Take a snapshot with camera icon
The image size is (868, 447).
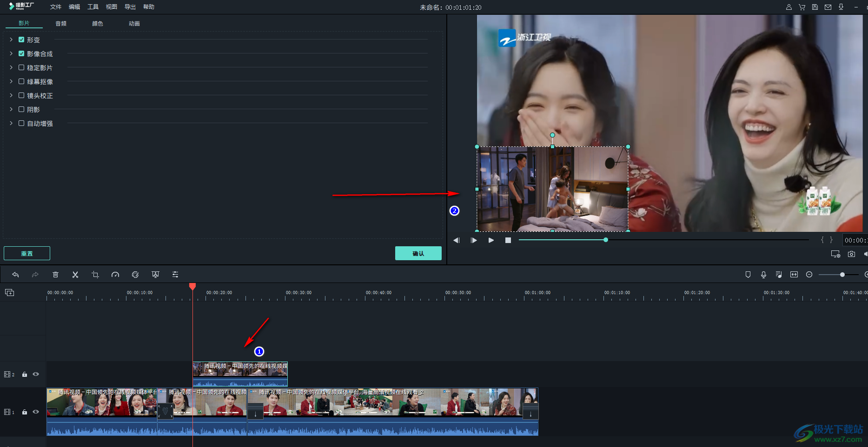[x=851, y=254]
